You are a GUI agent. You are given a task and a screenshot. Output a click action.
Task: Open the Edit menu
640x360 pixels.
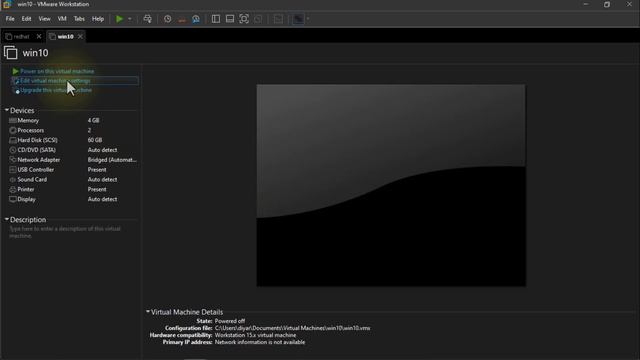pyautogui.click(x=27, y=19)
